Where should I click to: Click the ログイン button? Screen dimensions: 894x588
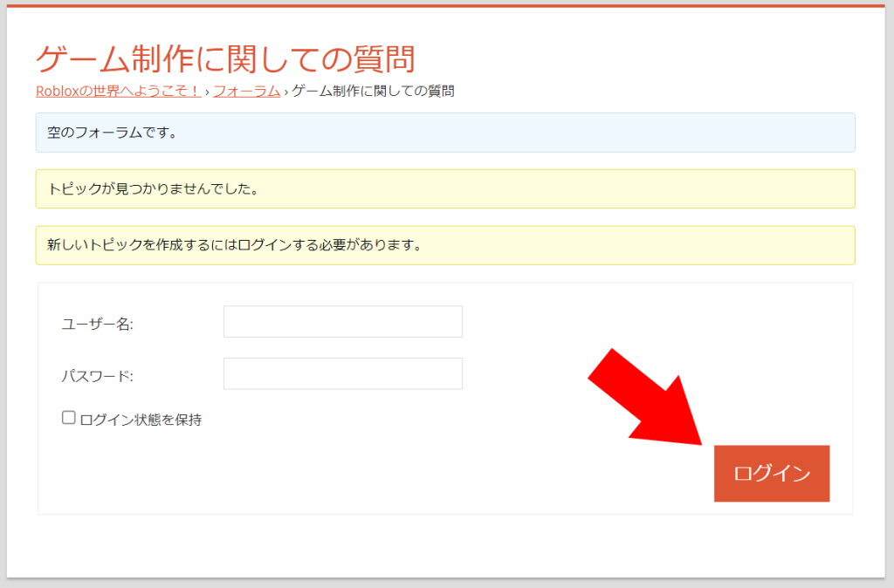pos(772,474)
